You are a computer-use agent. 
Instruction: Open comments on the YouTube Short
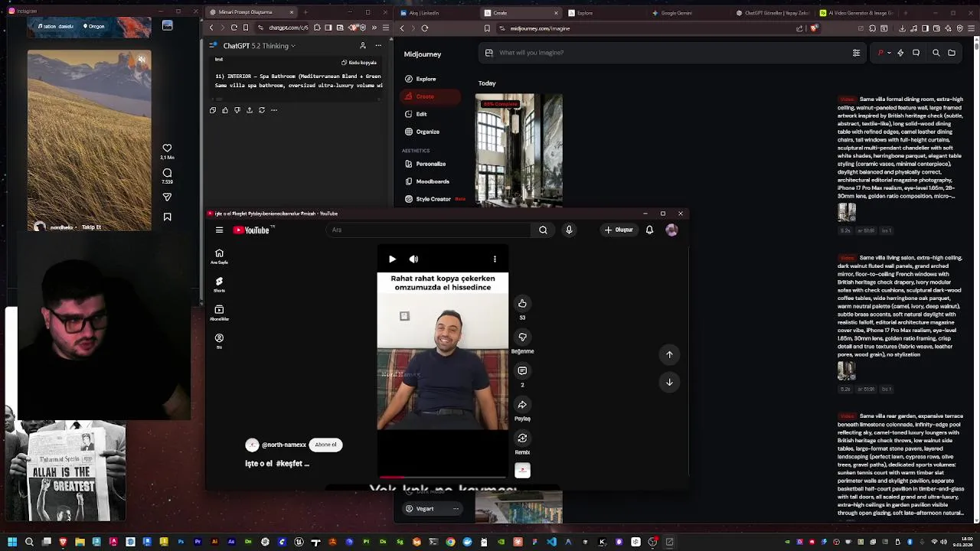point(522,371)
